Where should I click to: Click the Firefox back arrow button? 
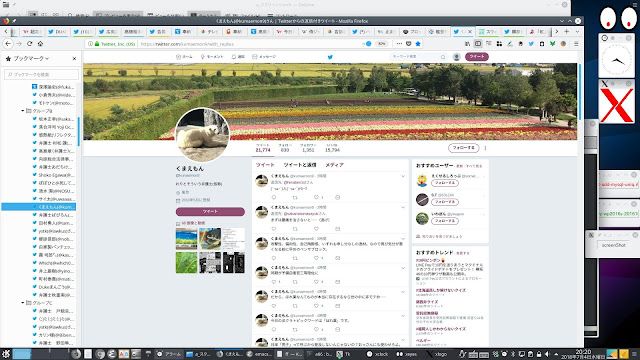[x=8, y=44]
